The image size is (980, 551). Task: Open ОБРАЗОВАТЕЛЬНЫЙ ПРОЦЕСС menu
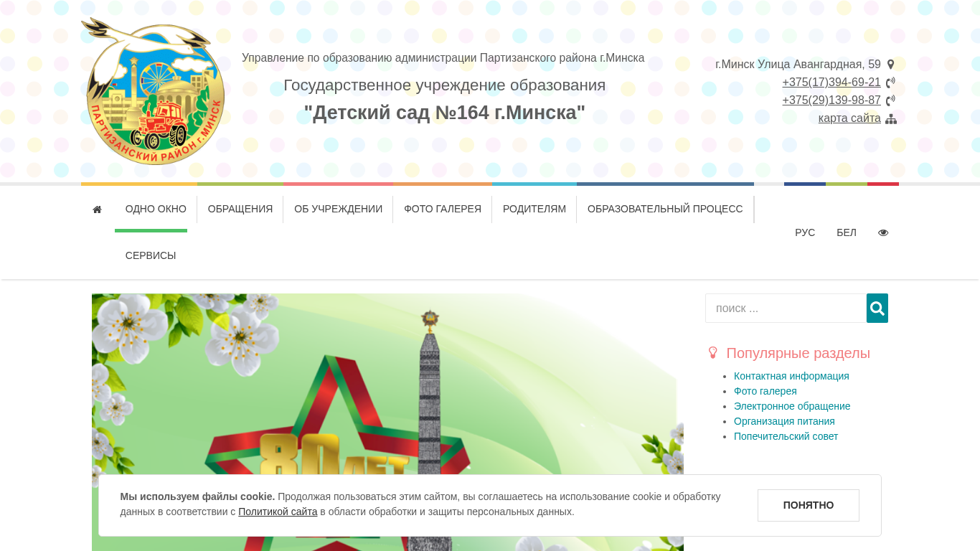click(665, 209)
